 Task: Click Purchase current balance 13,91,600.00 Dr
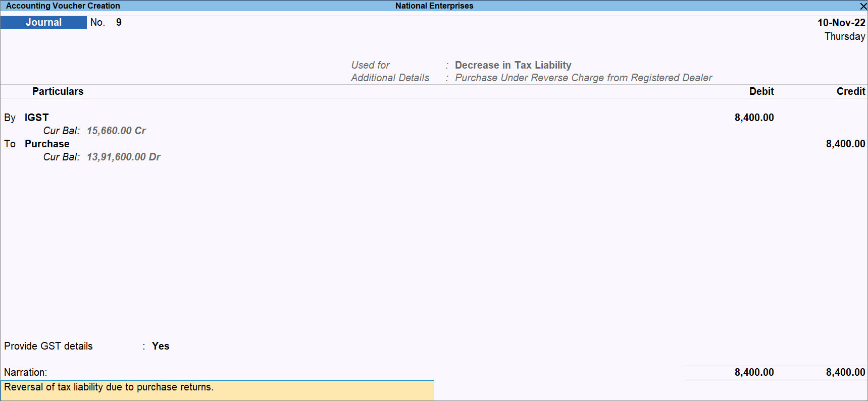click(123, 157)
